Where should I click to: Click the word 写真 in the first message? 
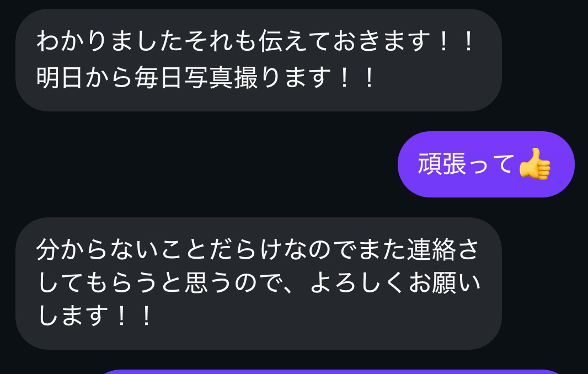point(209,77)
